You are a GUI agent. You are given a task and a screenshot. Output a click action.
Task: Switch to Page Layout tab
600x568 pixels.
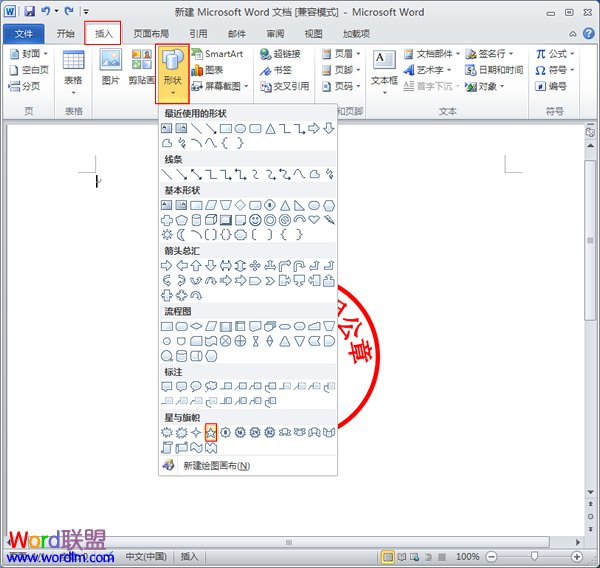tap(151, 34)
